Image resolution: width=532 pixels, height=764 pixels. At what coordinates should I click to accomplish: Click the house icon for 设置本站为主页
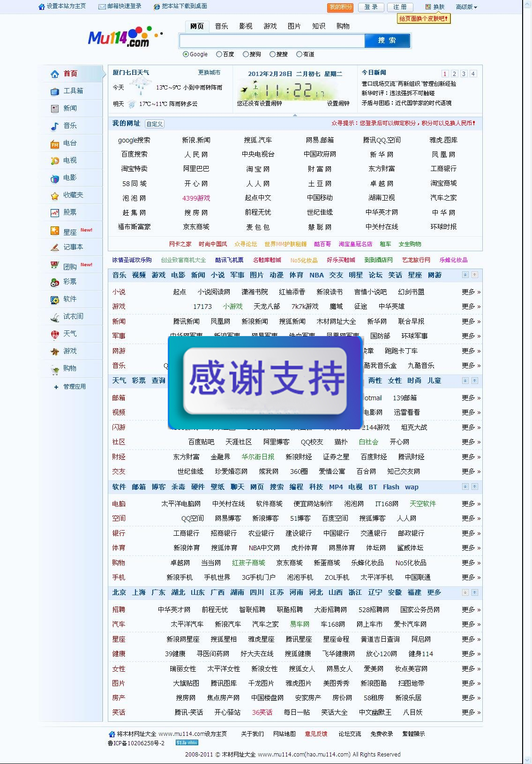click(42, 7)
